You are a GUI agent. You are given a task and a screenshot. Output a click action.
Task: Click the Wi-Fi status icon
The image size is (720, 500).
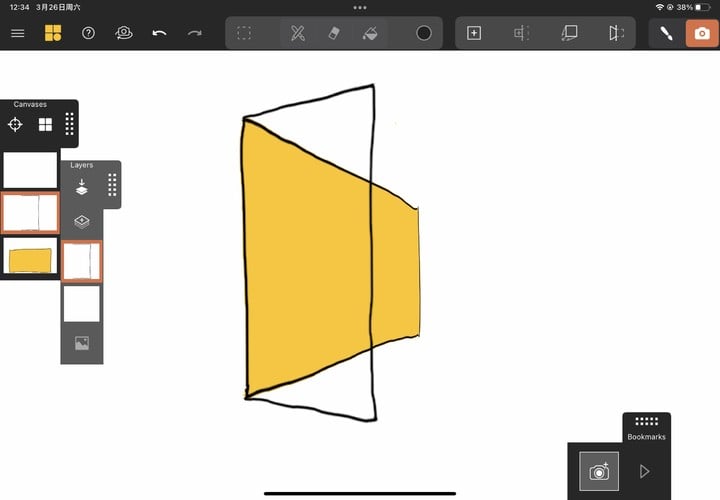point(660,7)
